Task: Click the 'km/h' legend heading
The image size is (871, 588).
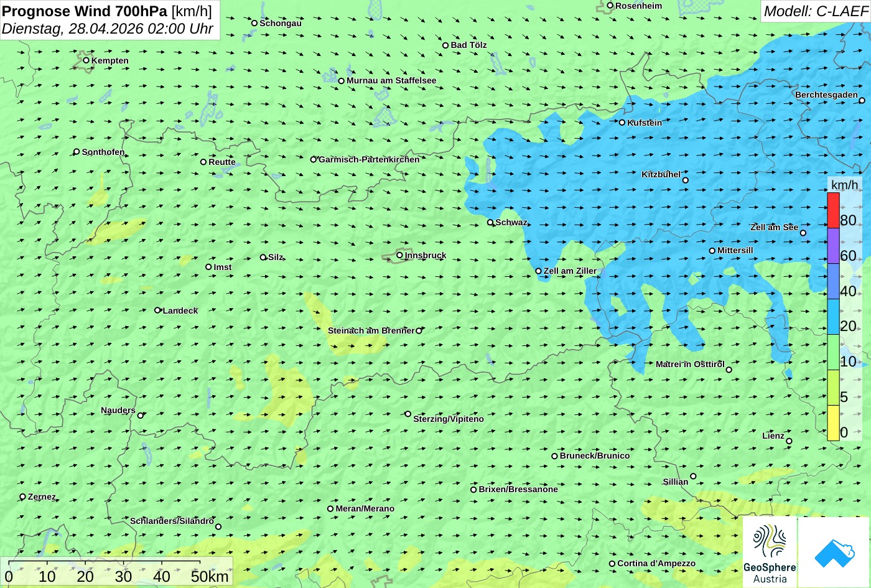Action: tap(844, 185)
